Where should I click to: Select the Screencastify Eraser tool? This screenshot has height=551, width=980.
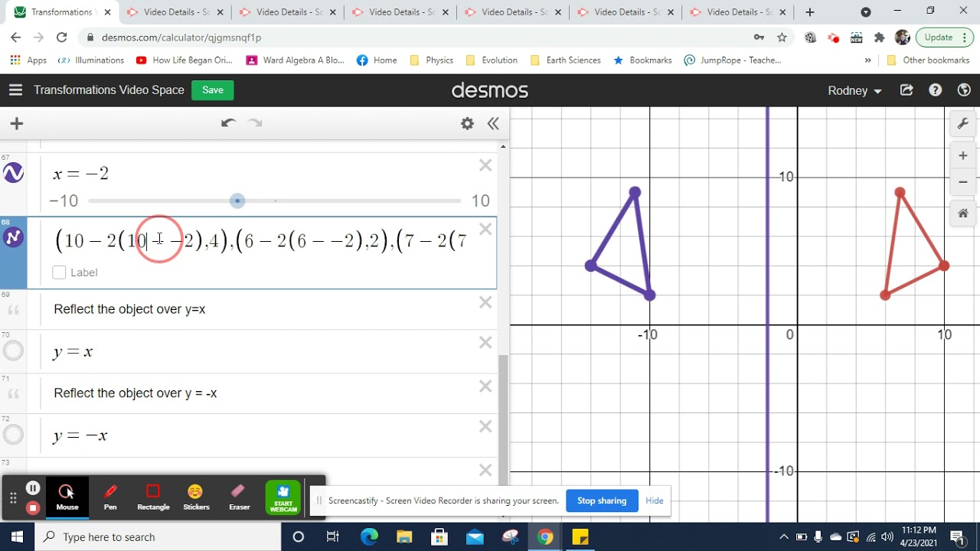point(239,496)
